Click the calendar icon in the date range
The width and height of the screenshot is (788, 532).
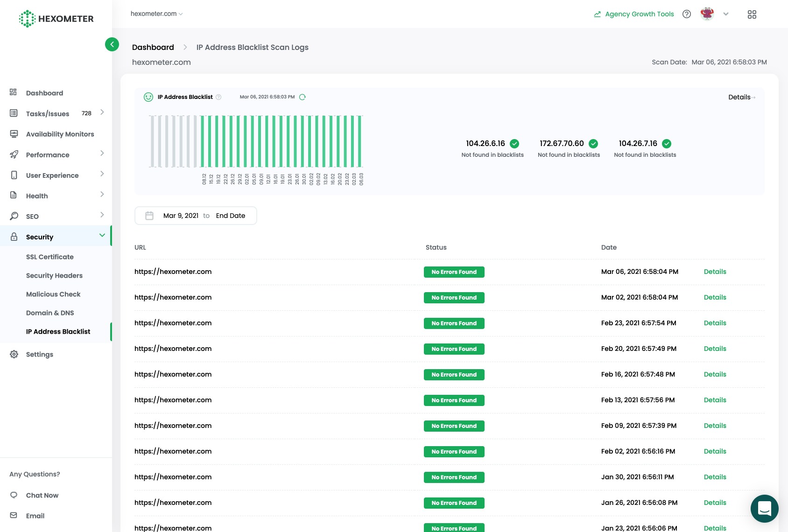tap(149, 216)
